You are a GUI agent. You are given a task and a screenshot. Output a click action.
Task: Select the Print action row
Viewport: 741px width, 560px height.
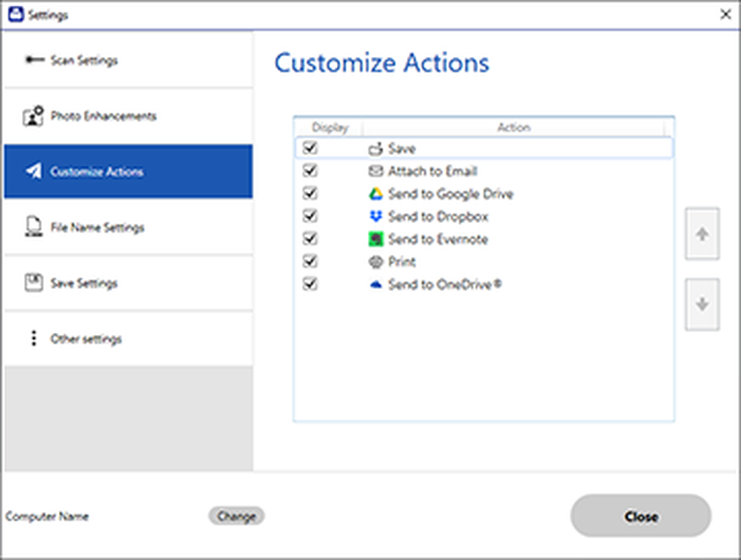tap(484, 261)
